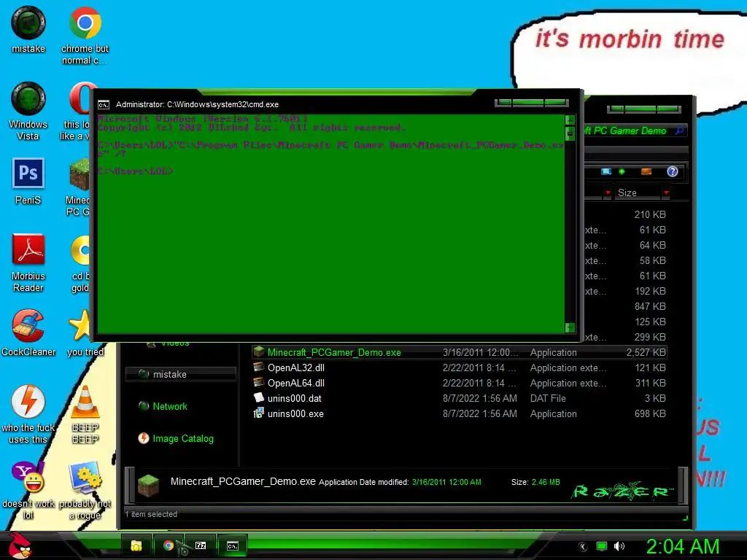The width and height of the screenshot is (747, 560).
Task: Open the 'Morbius Reader' PDF shortcut
Action: (x=28, y=262)
